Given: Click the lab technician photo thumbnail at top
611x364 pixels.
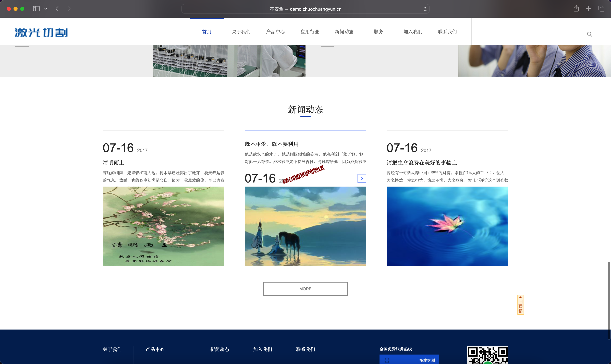Looking at the screenshot, I should pos(229,61).
